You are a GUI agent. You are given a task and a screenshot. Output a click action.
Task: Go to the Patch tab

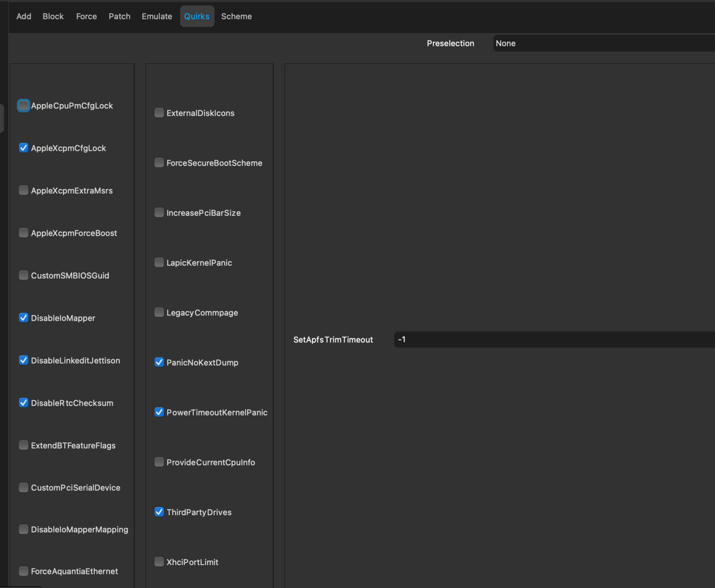[x=119, y=16]
